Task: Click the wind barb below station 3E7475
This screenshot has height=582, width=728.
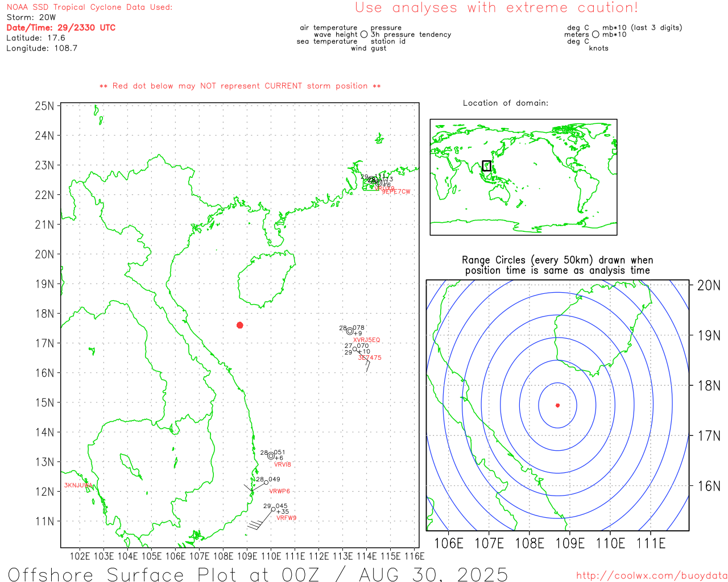Action: click(x=363, y=360)
